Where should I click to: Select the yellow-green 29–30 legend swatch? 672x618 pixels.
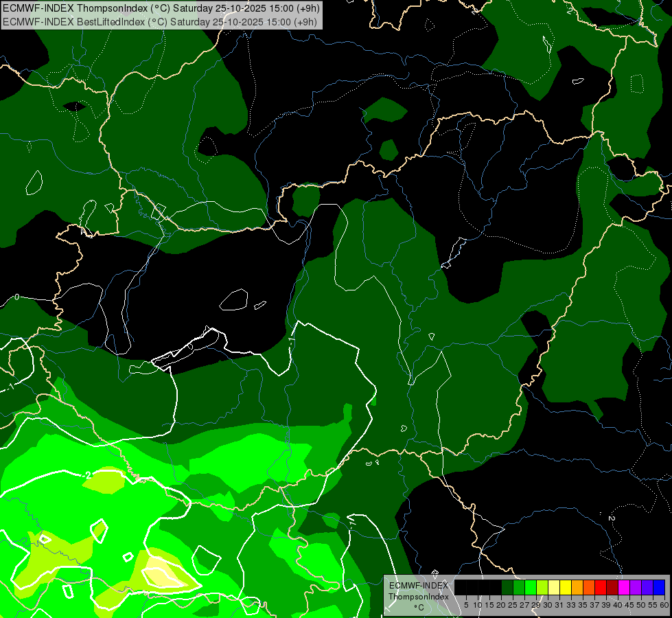(x=542, y=587)
